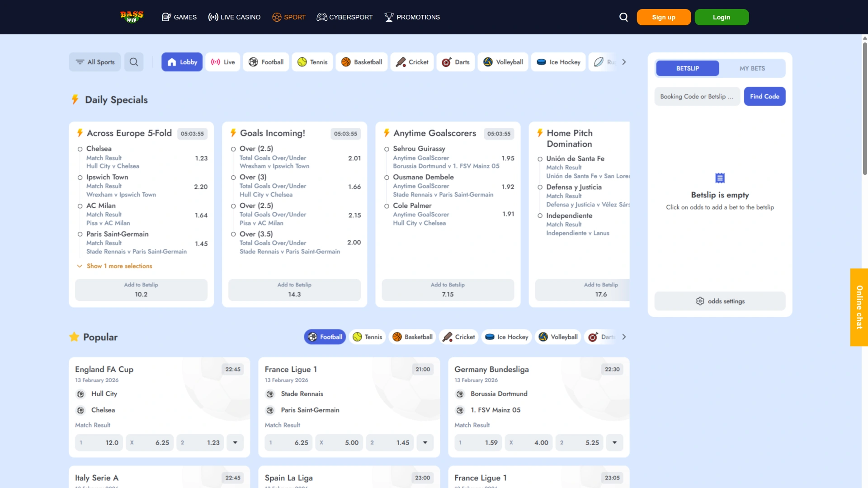Open the sports search magnifier button
This screenshot has height=488, width=868.
click(x=134, y=62)
